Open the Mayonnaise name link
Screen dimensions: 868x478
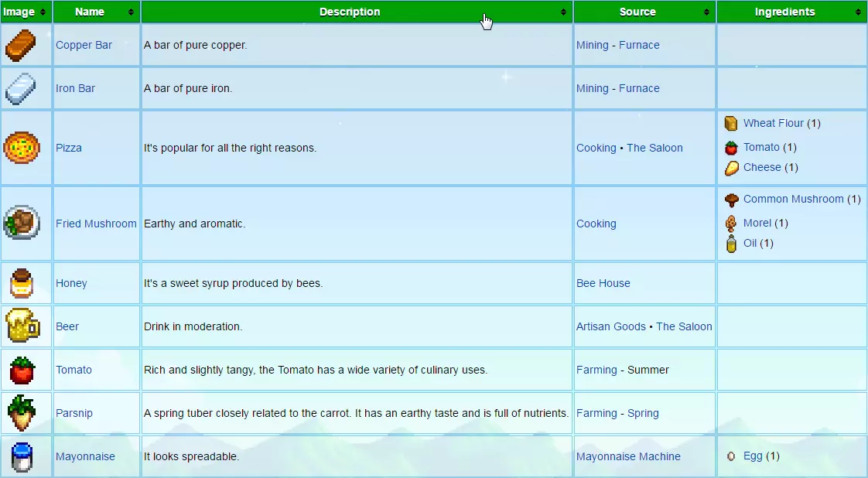[85, 456]
